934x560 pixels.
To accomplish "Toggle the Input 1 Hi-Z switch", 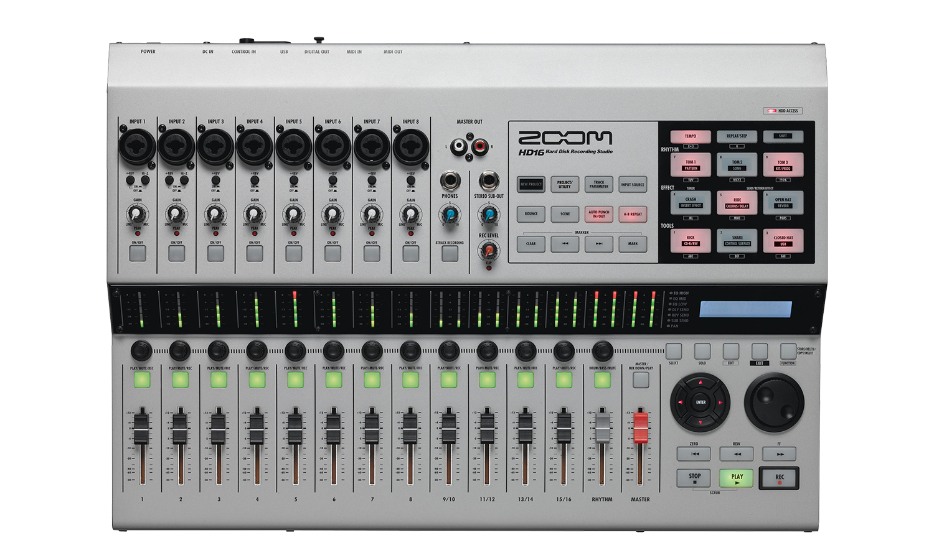I will (145, 180).
